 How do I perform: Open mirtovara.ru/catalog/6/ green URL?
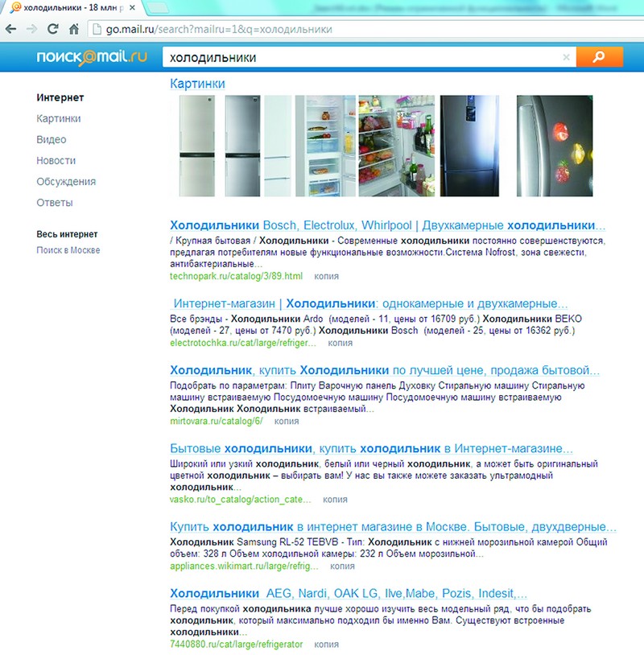pos(216,421)
